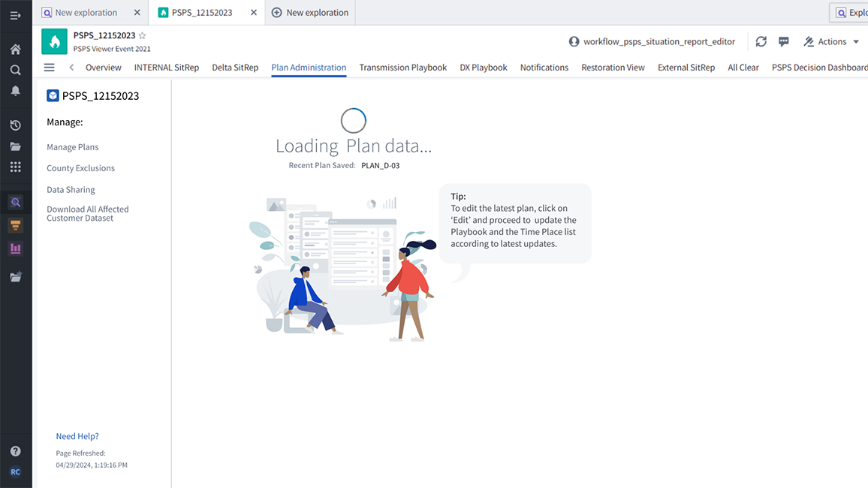Click the RC user avatar badge
Viewport: 868px width, 488px height.
point(15,472)
